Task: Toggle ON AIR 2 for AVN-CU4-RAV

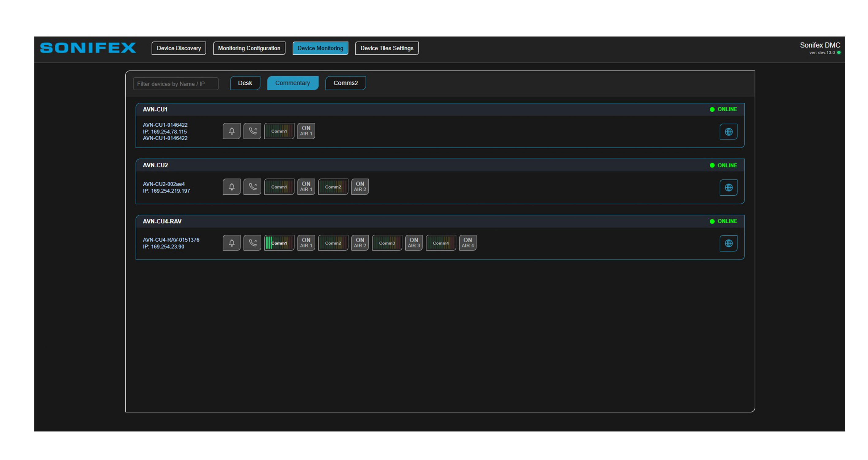Action: (x=360, y=243)
